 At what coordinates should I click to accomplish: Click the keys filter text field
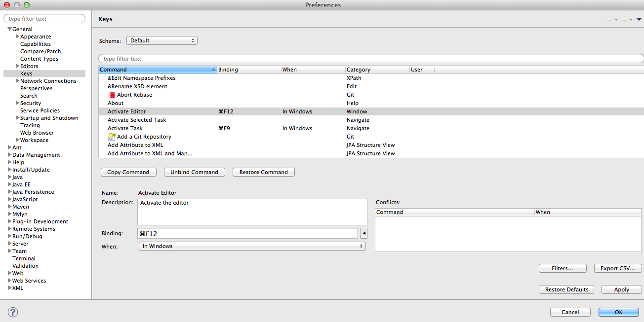(x=370, y=59)
